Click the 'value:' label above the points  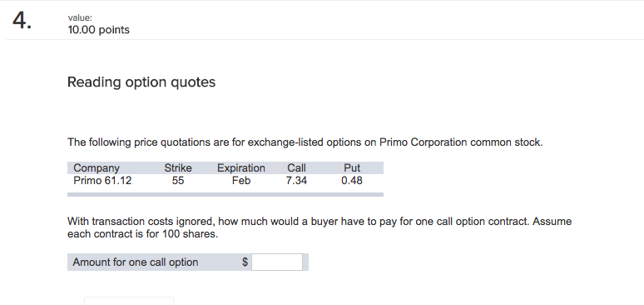point(80,17)
